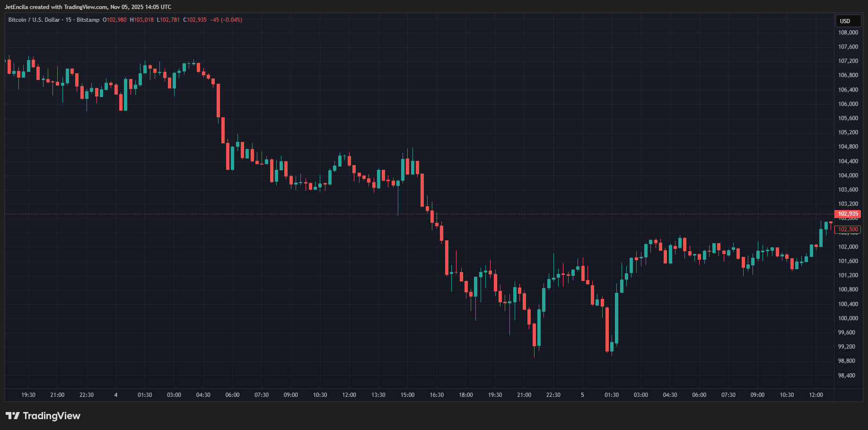The height and width of the screenshot is (430, 868).
Task: Click the 15:00 time axis label
Action: pos(407,395)
